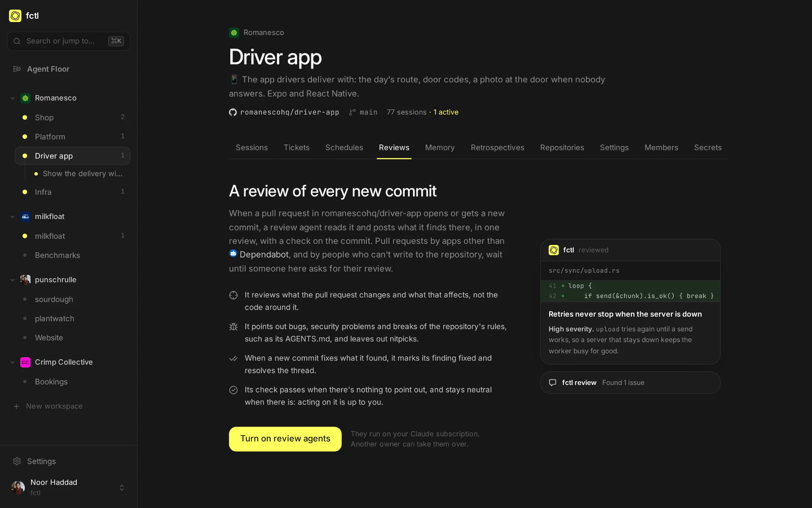This screenshot has width=812, height=508.
Task: Select the Platform project in sidebar
Action: click(x=72, y=137)
